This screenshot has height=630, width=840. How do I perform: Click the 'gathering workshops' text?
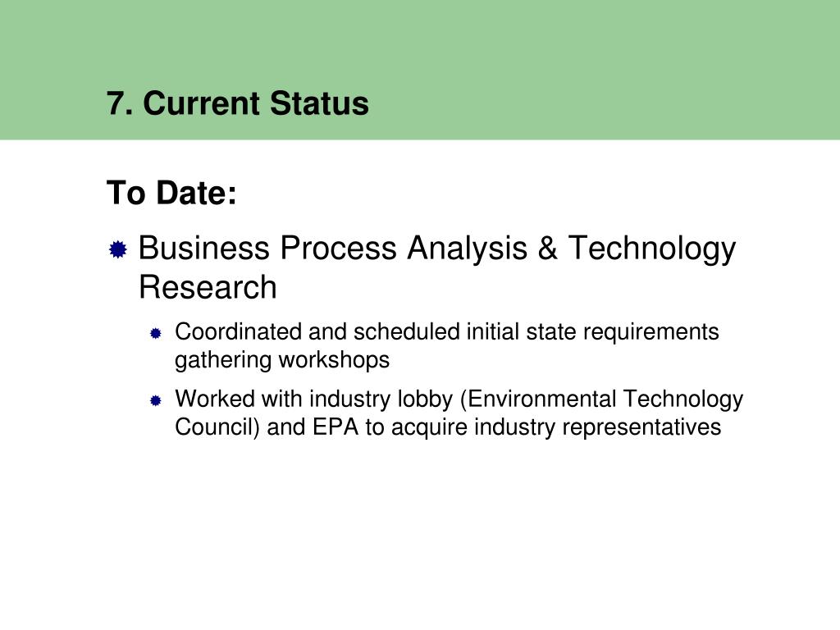(x=282, y=360)
